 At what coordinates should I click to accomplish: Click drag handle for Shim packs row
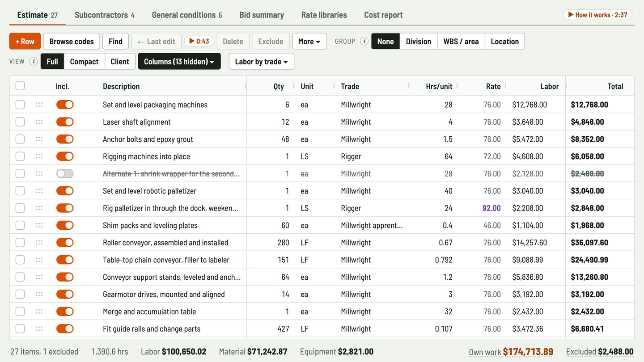click(39, 225)
